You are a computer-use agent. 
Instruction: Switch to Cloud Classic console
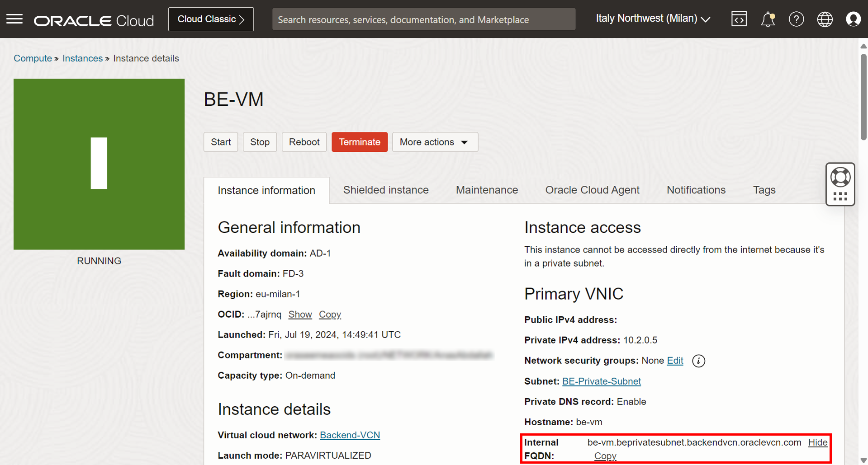(211, 19)
